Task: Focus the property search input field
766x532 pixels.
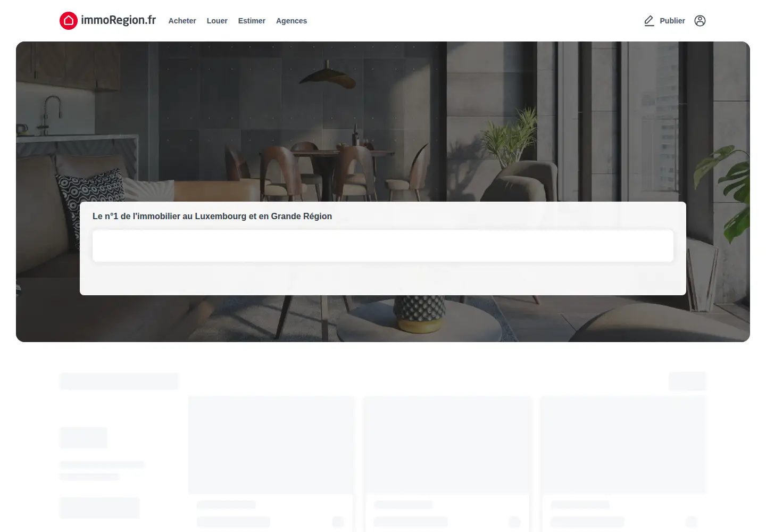Action: point(383,246)
